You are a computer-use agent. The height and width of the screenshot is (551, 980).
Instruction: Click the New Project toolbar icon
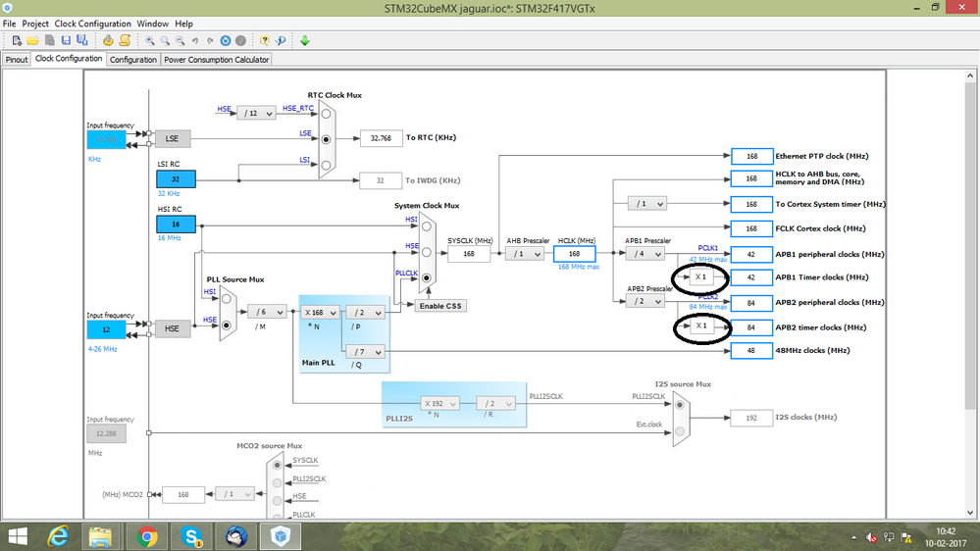(x=17, y=40)
